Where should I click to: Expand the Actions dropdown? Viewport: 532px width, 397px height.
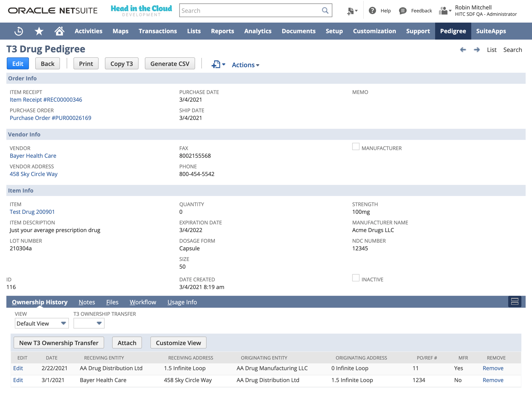coord(245,65)
